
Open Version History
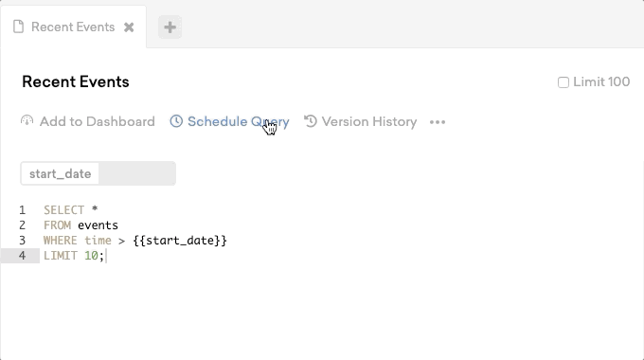[x=369, y=121]
